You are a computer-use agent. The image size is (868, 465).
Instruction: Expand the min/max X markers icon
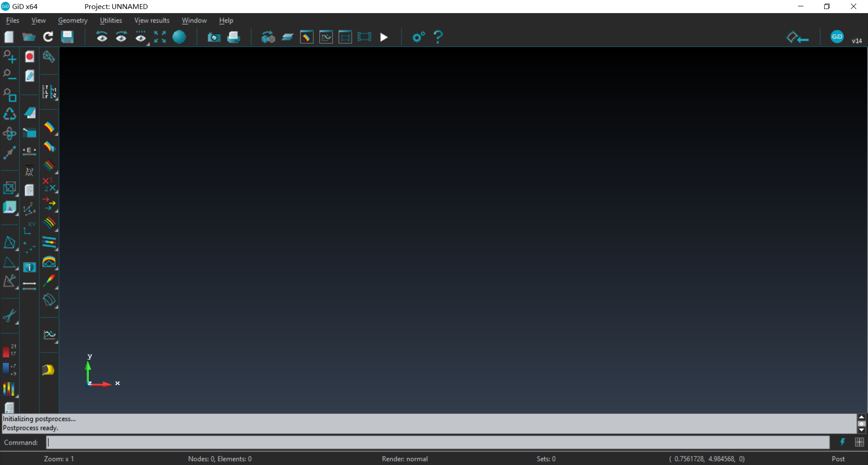[50, 185]
